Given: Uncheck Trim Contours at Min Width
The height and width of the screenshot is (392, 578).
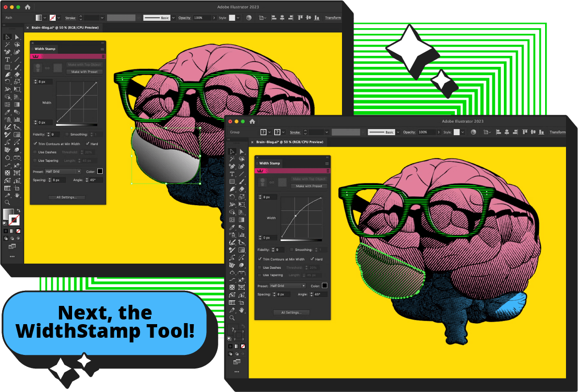Looking at the screenshot, I should (259, 259).
